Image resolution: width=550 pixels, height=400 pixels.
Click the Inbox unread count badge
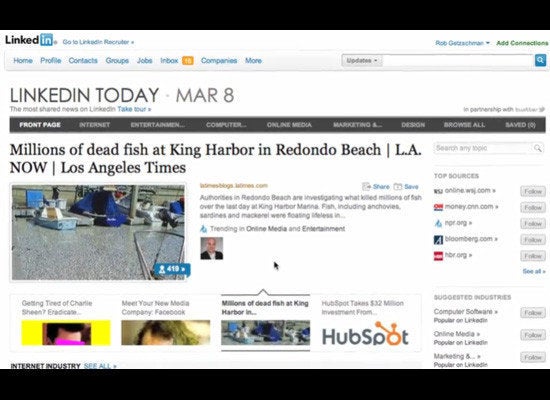click(x=188, y=61)
